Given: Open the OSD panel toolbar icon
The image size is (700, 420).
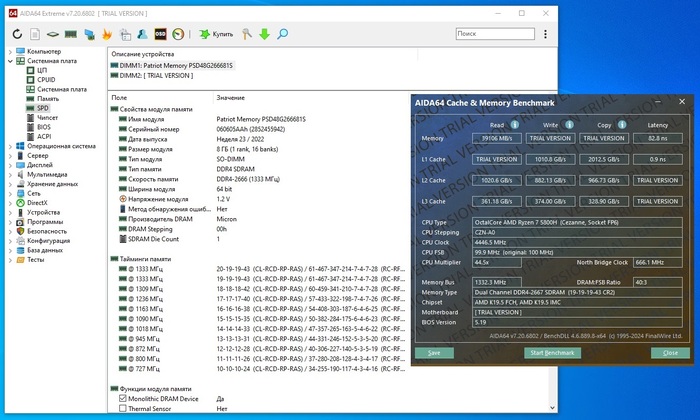Looking at the screenshot, I should point(160,34).
